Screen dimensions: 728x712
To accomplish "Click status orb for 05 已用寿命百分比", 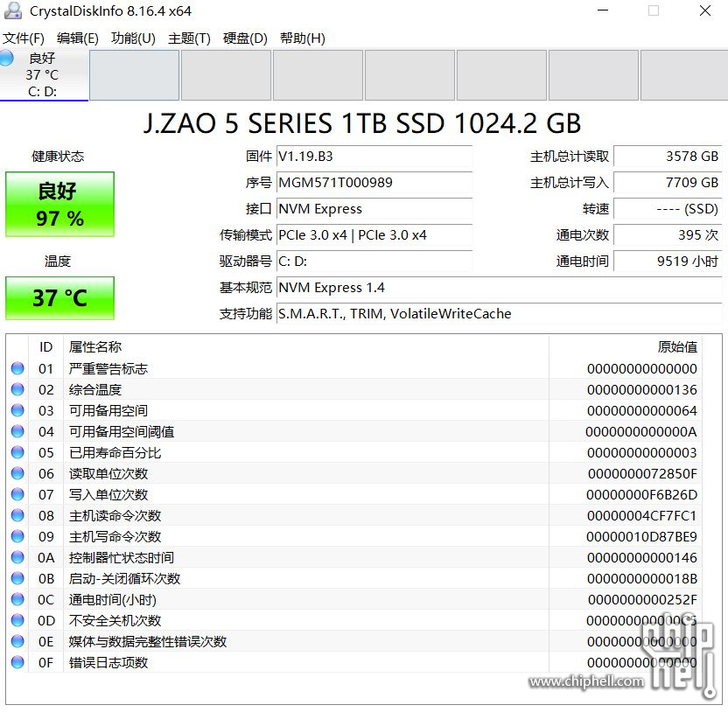I will [17, 452].
